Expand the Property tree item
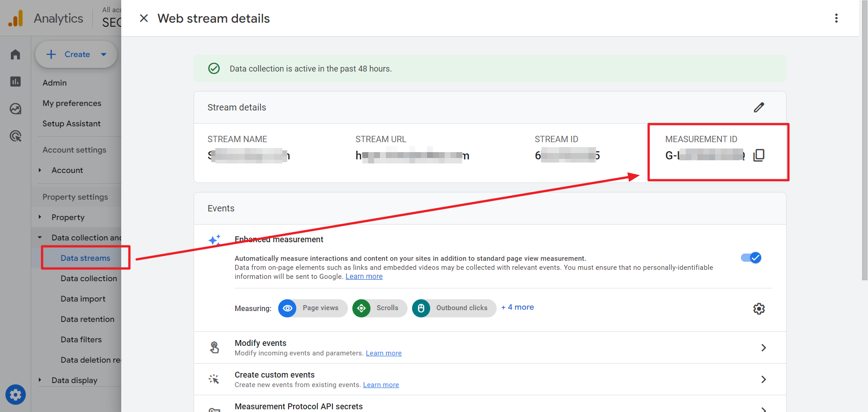Viewport: 868px width, 412px height. [x=40, y=217]
